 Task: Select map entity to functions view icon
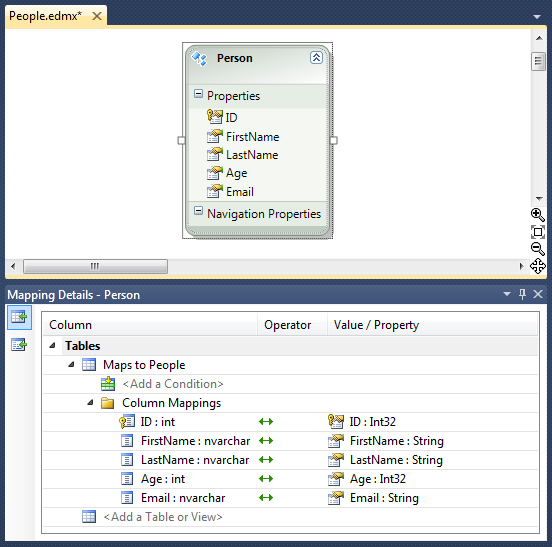click(x=19, y=345)
